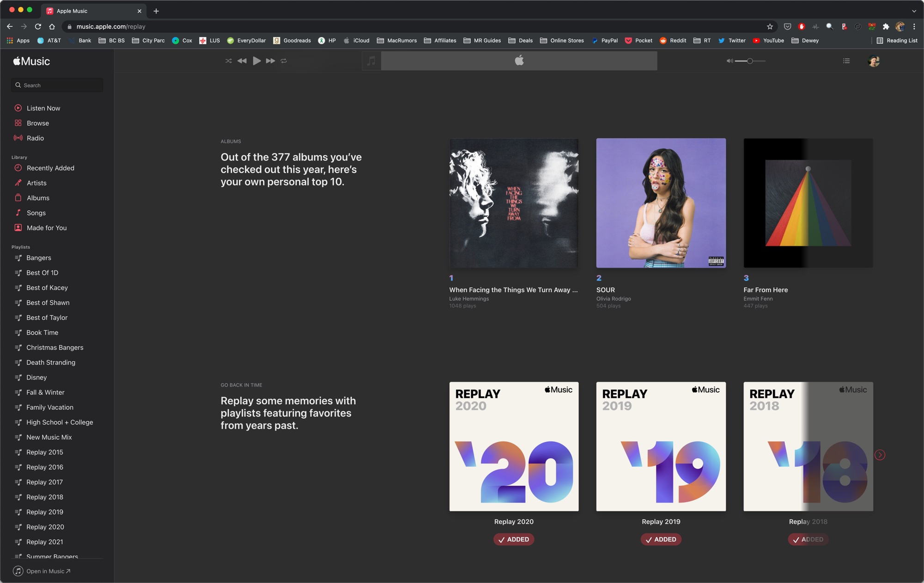Skip to next track button
924x583 pixels.
point(270,61)
